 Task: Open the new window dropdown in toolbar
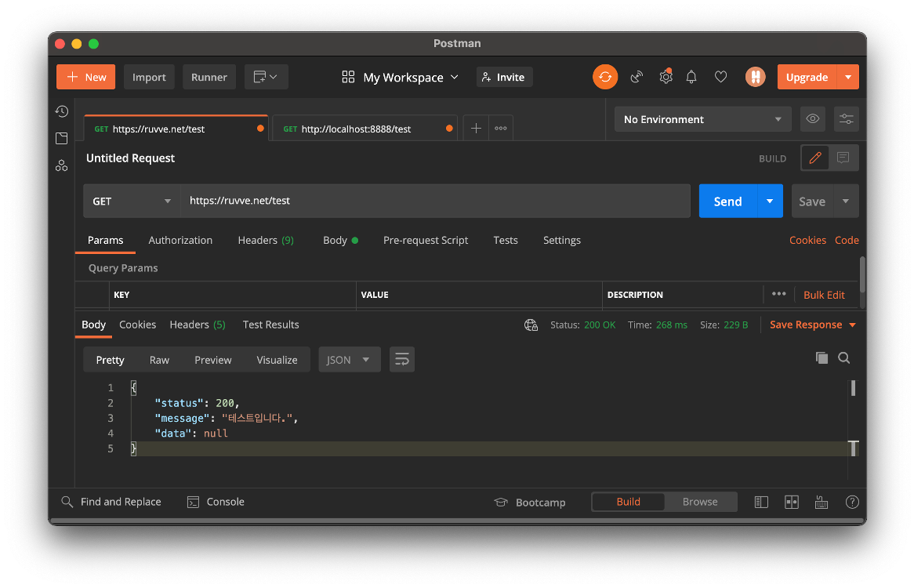266,77
